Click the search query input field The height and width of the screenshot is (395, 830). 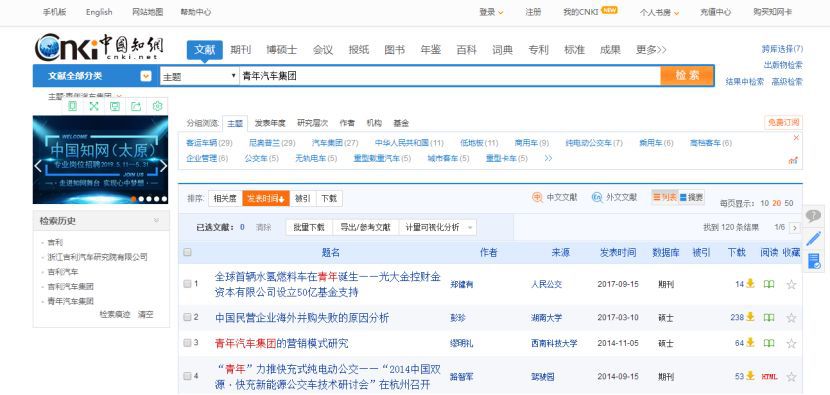click(x=450, y=76)
